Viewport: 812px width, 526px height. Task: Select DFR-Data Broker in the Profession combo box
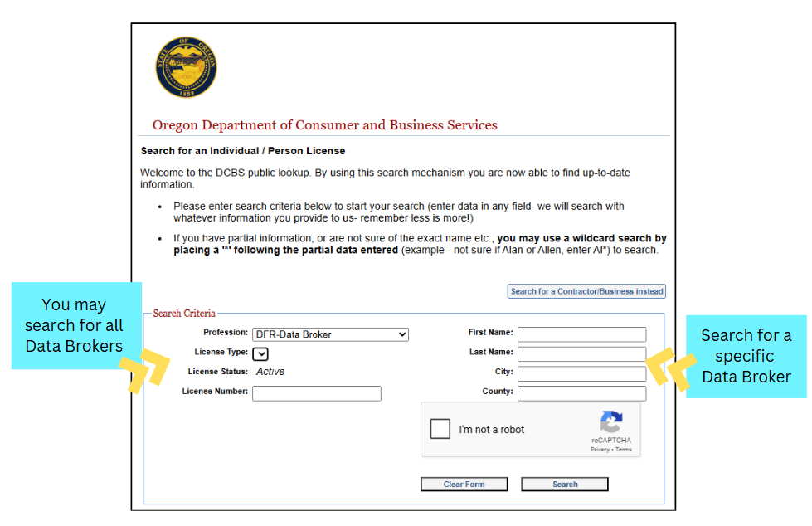point(329,334)
